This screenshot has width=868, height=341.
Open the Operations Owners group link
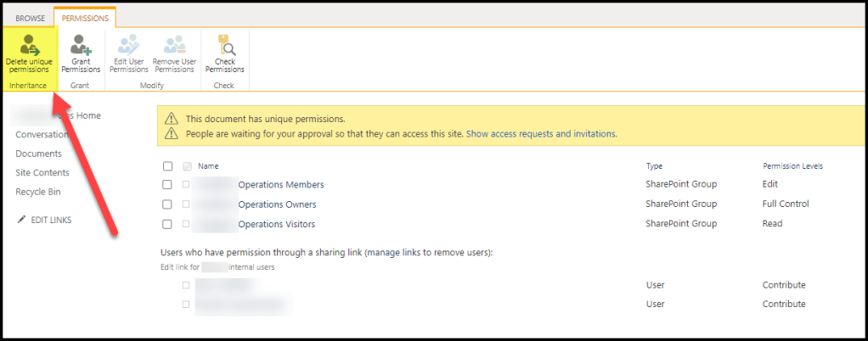click(x=277, y=204)
